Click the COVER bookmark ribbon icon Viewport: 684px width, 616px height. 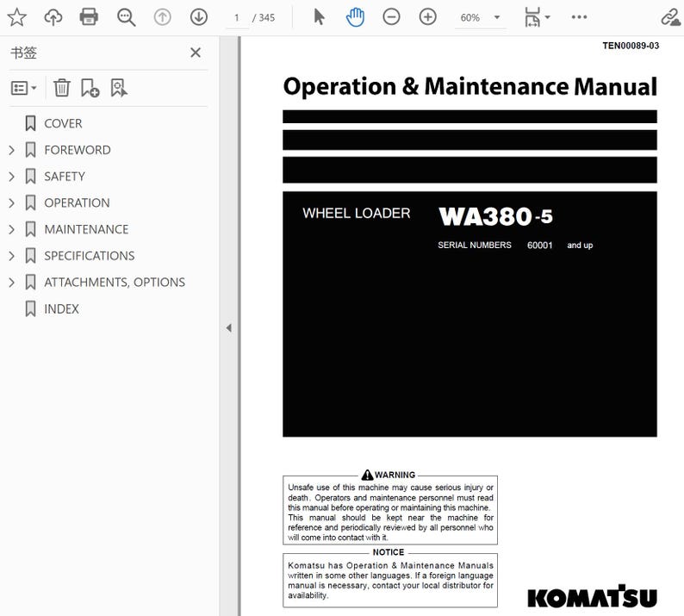coord(30,123)
